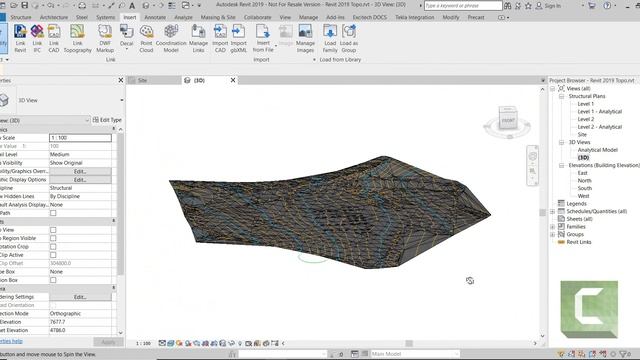Switch to the Architecture ribbon tab
The height and width of the screenshot is (360, 640).
[54, 18]
